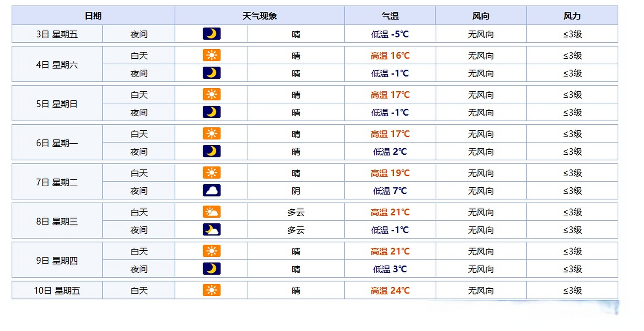The width and height of the screenshot is (644, 331).
Task: Click 白天 label in the 8日 row
Action: coord(139,212)
